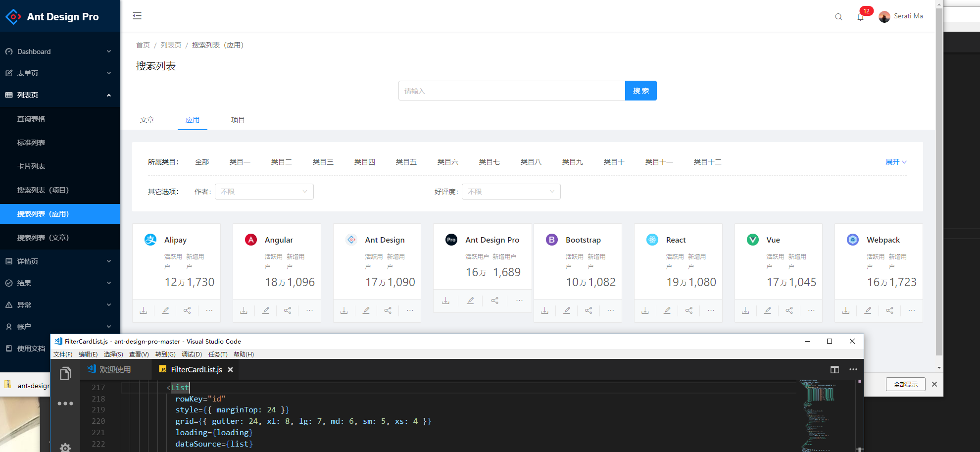Open the 好评度 rating dropdown
This screenshot has height=452, width=980.
tap(511, 192)
